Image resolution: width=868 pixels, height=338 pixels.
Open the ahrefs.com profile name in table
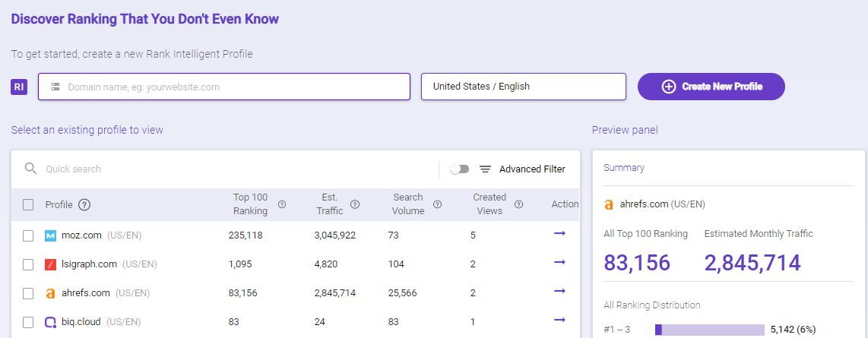(86, 293)
